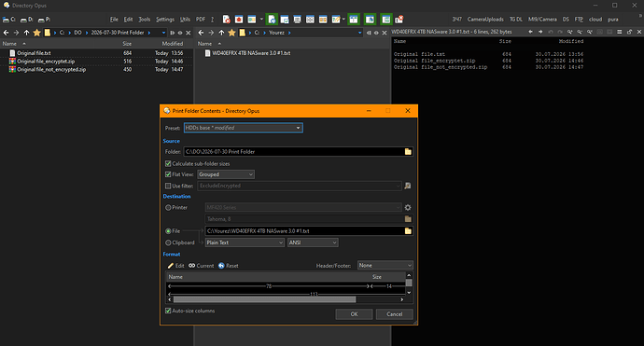Screen dimensions: 644x346
Task: Open the PDF menu
Action: coord(201,20)
